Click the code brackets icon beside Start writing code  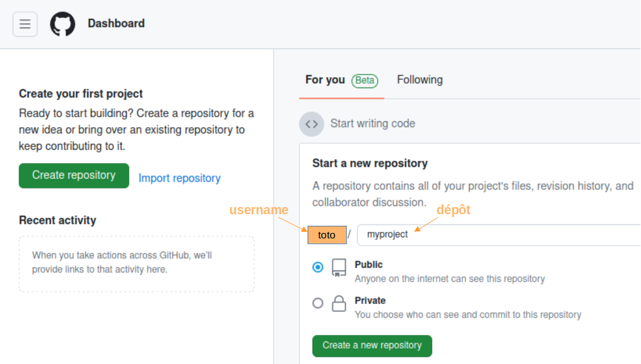(311, 124)
